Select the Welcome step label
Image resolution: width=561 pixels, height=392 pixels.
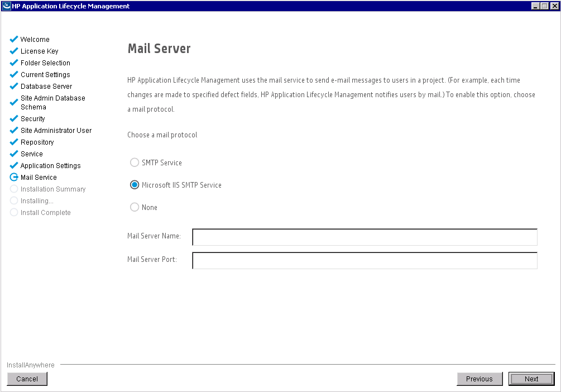(35, 40)
